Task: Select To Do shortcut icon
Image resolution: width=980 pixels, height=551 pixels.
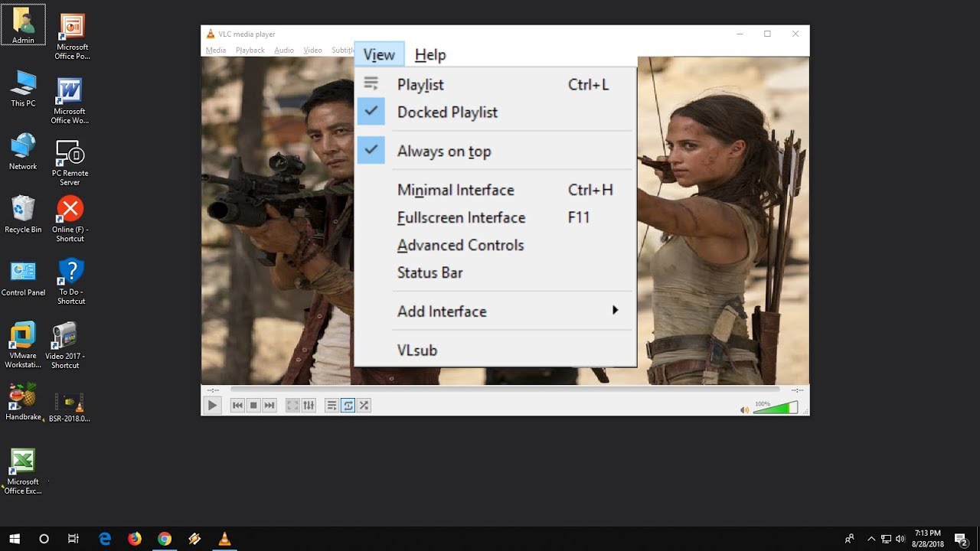Action: pyautogui.click(x=70, y=282)
